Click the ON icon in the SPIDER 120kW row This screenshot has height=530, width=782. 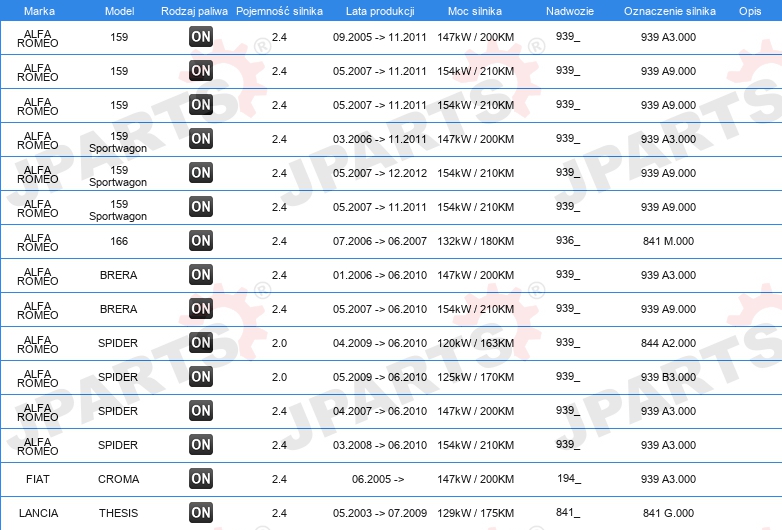point(201,343)
